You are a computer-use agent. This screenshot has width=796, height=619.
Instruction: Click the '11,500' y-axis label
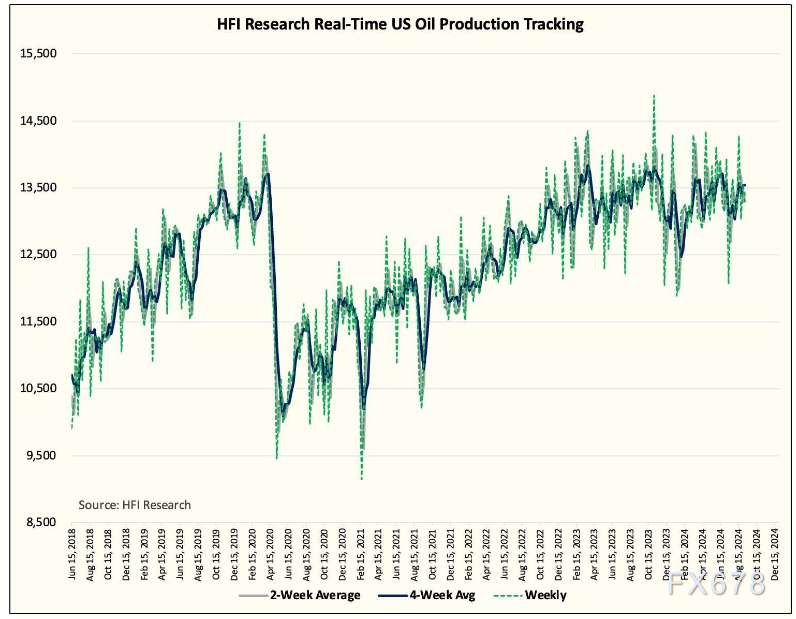point(38,321)
